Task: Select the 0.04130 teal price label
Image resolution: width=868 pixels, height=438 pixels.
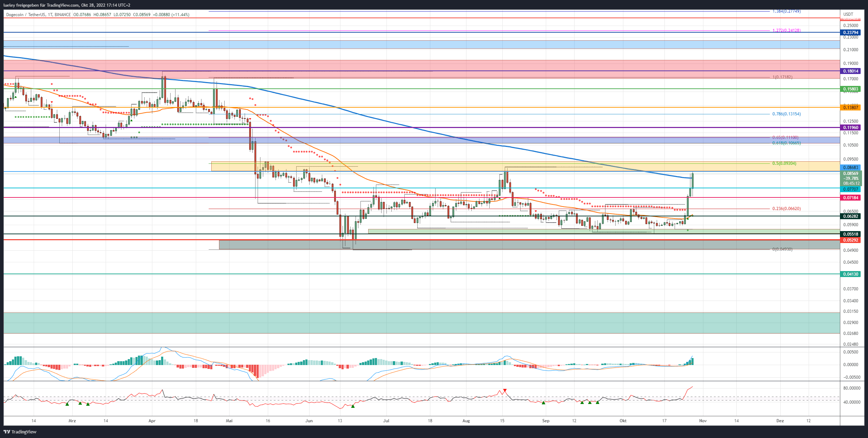Action: [851, 274]
